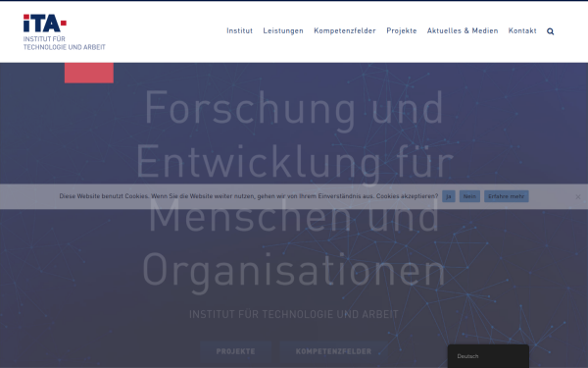588x368 pixels.
Task: Click the KOMPETENZFELDER hero button
Action: point(333,351)
